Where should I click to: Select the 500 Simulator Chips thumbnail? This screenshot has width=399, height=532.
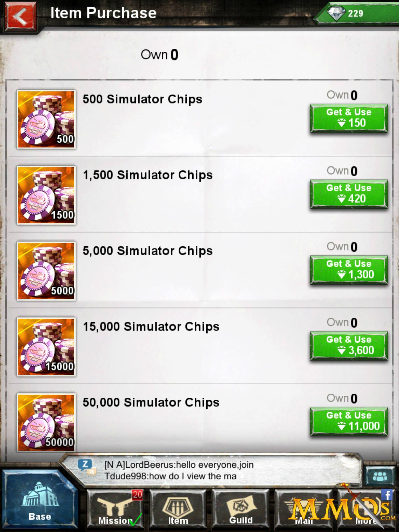(46, 119)
